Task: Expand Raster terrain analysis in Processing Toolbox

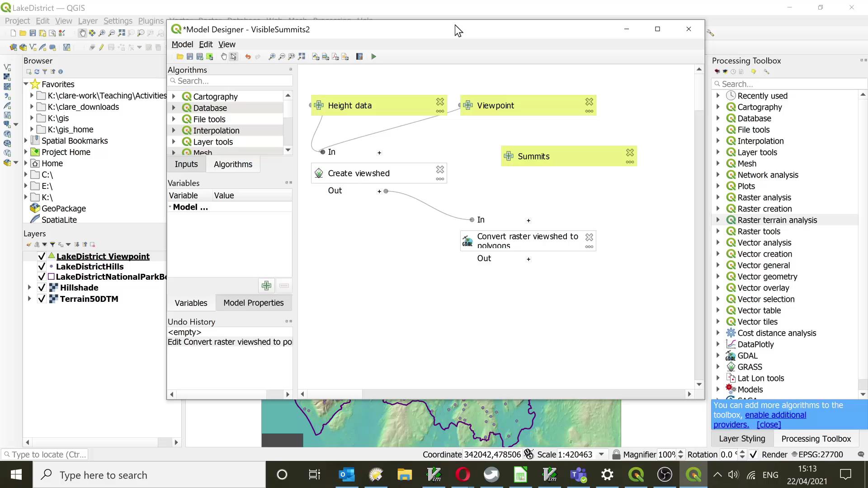Action: pyautogui.click(x=718, y=220)
